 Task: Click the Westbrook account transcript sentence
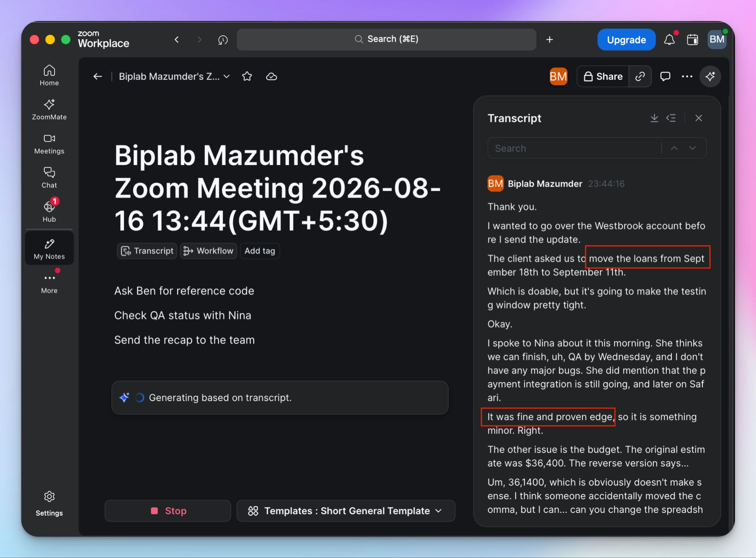596,233
